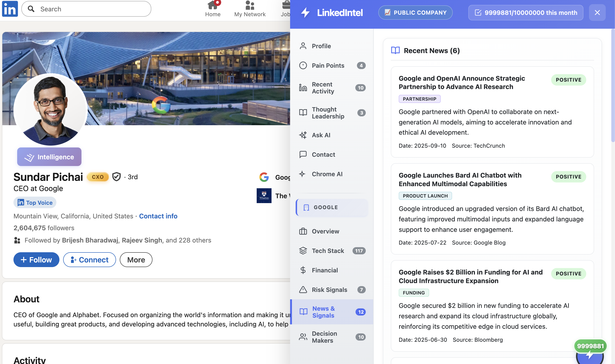Click the LinkedIn logo icon

[x=10, y=9]
